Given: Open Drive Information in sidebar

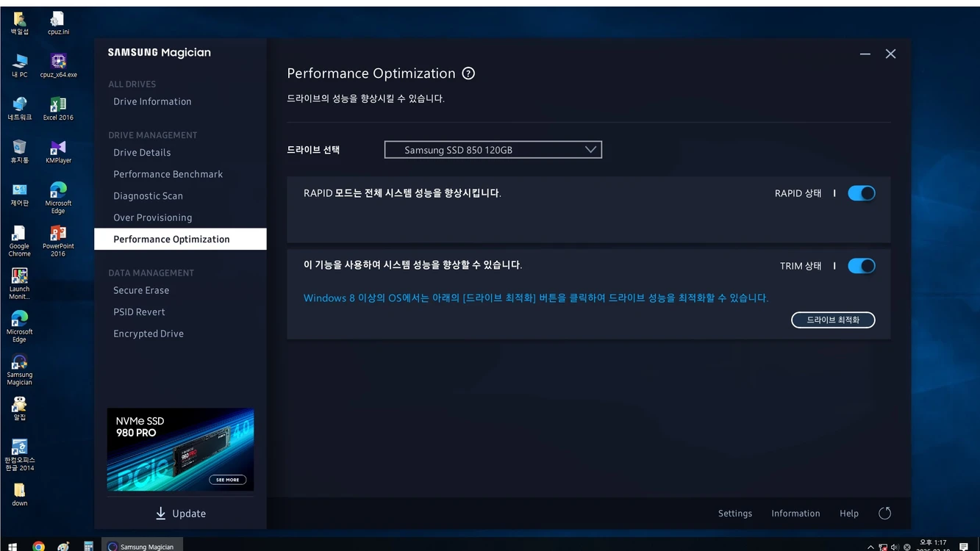Looking at the screenshot, I should point(152,101).
